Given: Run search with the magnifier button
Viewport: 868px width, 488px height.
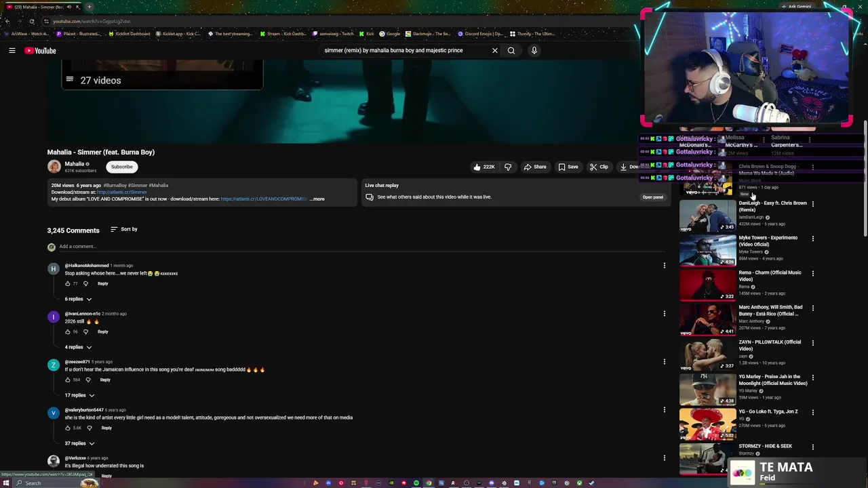Looking at the screenshot, I should (x=511, y=50).
